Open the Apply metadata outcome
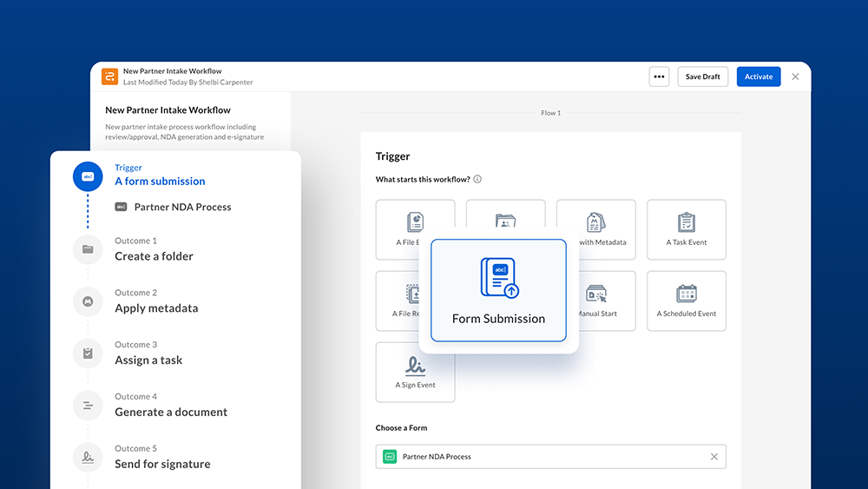 coord(156,308)
